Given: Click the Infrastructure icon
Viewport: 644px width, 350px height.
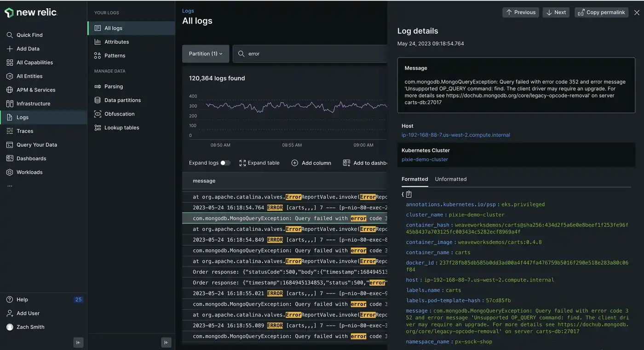Looking at the screenshot, I should (10, 104).
